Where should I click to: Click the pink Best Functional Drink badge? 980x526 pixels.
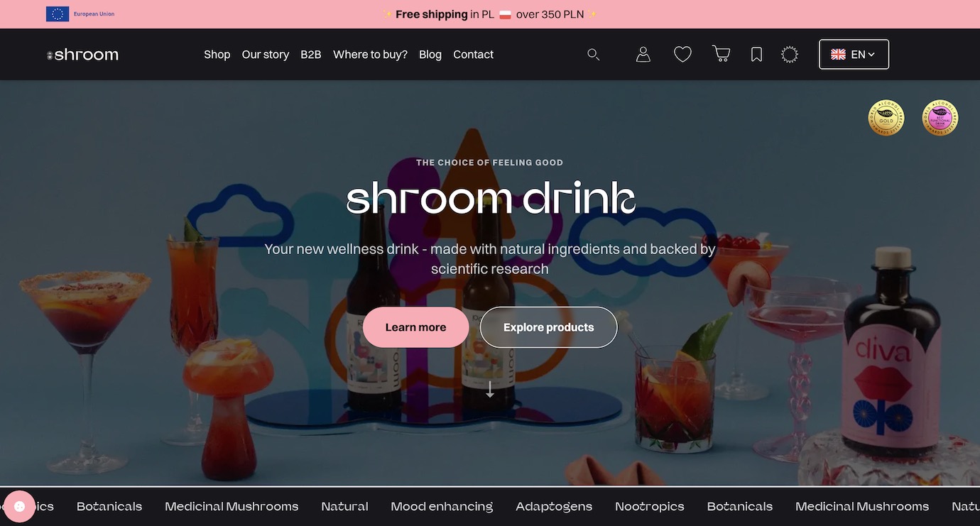[940, 117]
